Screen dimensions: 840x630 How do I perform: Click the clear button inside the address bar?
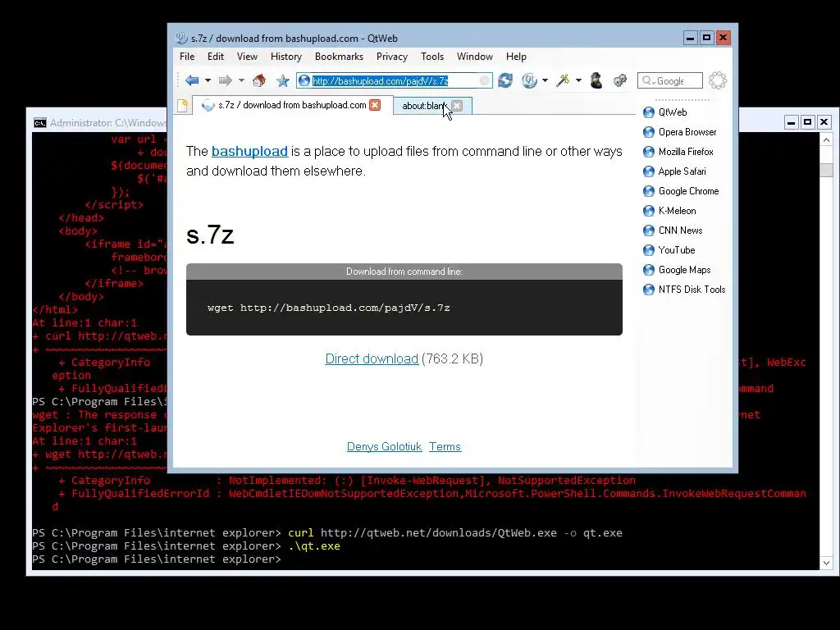point(484,80)
